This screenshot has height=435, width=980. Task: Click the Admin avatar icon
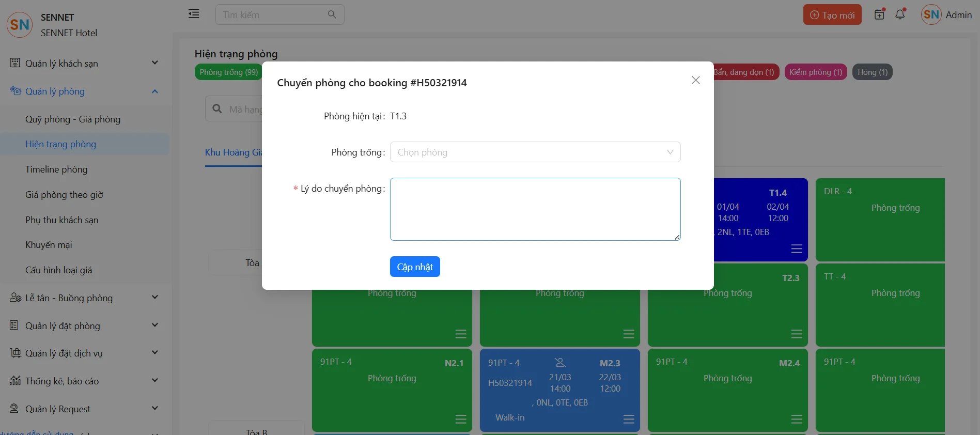click(x=931, y=14)
